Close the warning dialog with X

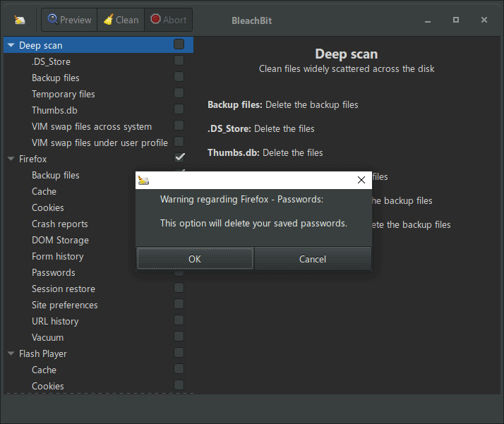click(x=361, y=180)
